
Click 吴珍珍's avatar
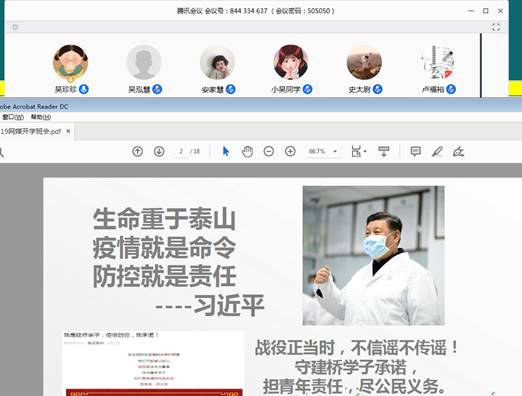pyautogui.click(x=70, y=62)
